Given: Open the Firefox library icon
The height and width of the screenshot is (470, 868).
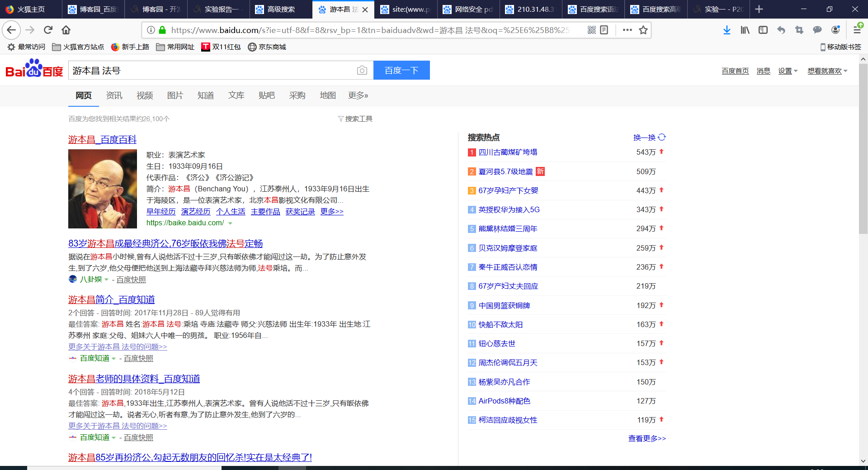Looking at the screenshot, I should (745, 30).
